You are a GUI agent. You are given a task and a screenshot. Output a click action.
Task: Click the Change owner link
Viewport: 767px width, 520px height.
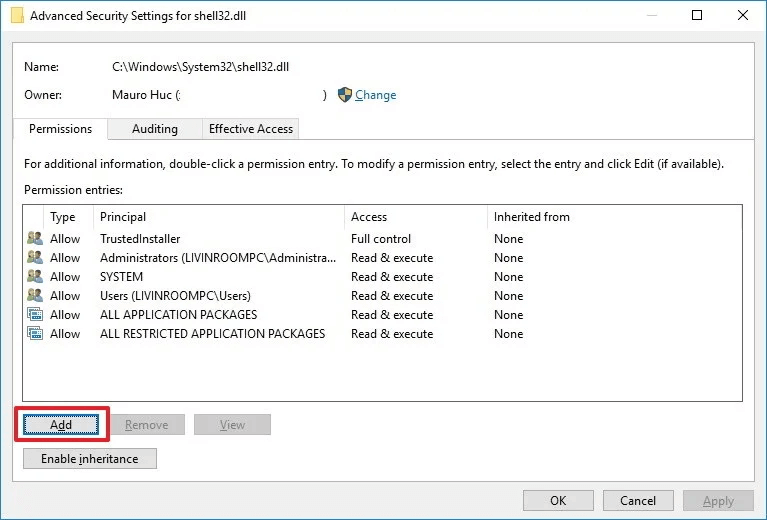[x=375, y=95]
